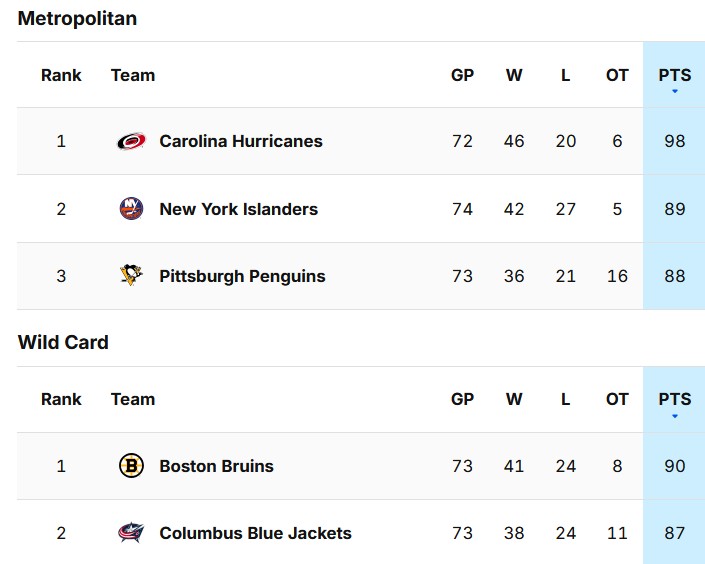The height and width of the screenshot is (564, 705).
Task: Click the Metropolitan table Rank header
Action: coord(61,75)
